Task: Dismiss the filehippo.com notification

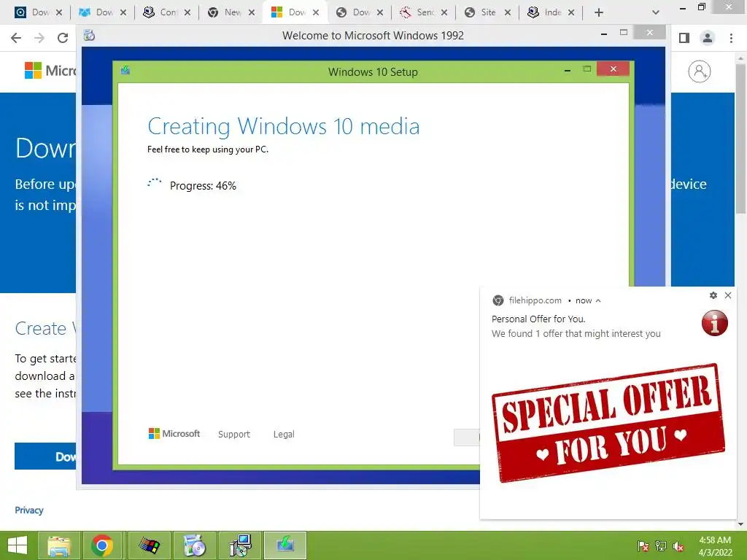Action: [x=728, y=295]
